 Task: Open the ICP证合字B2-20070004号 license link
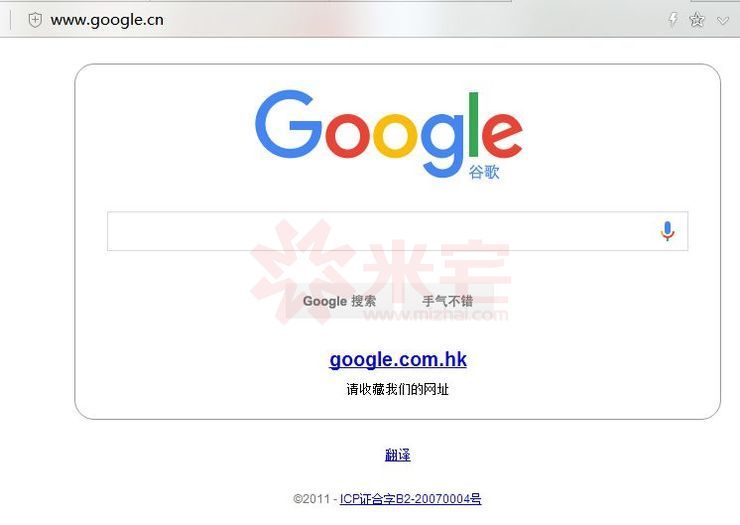point(411,499)
